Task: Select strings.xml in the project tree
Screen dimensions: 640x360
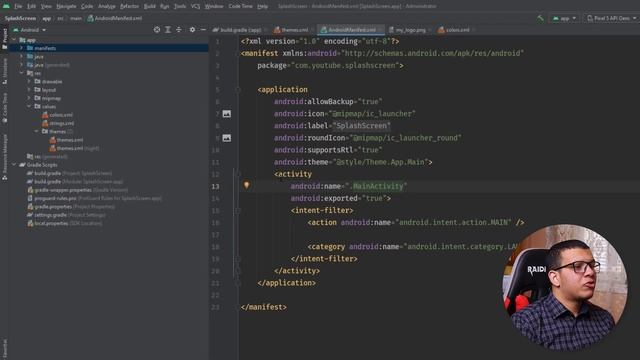Action: [x=58, y=123]
